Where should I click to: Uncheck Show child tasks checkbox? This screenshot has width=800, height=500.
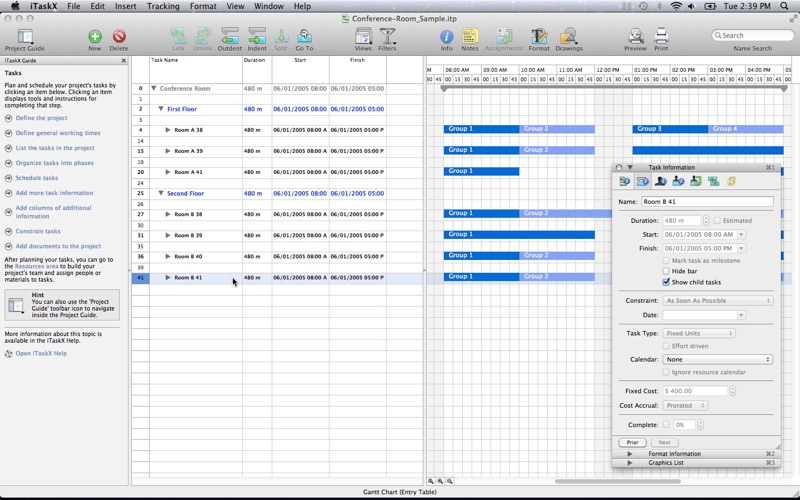666,282
